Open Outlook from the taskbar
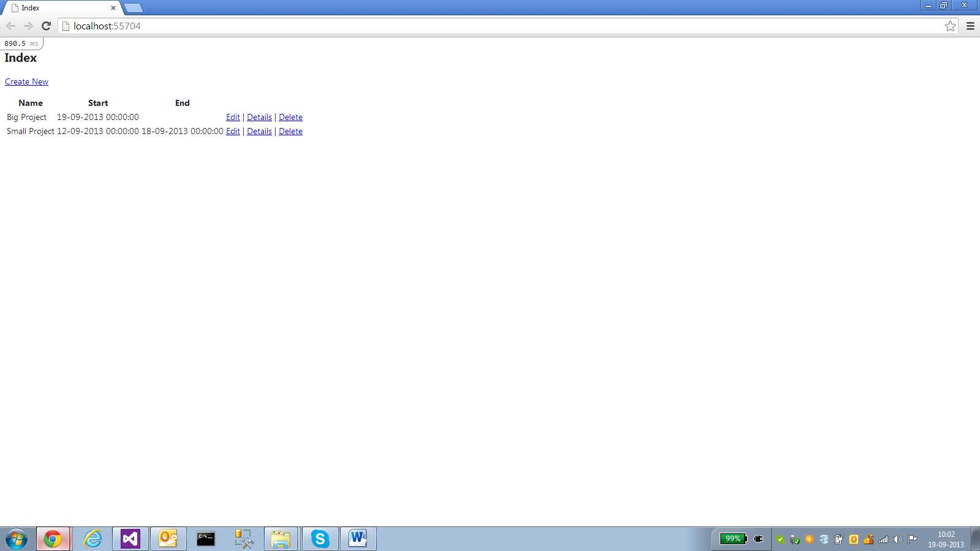Screen dimensions: 980x551 click(168, 539)
